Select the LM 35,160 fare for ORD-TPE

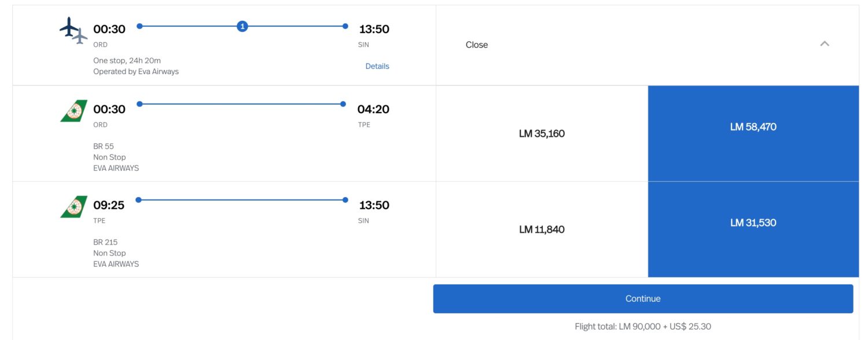[541, 133]
